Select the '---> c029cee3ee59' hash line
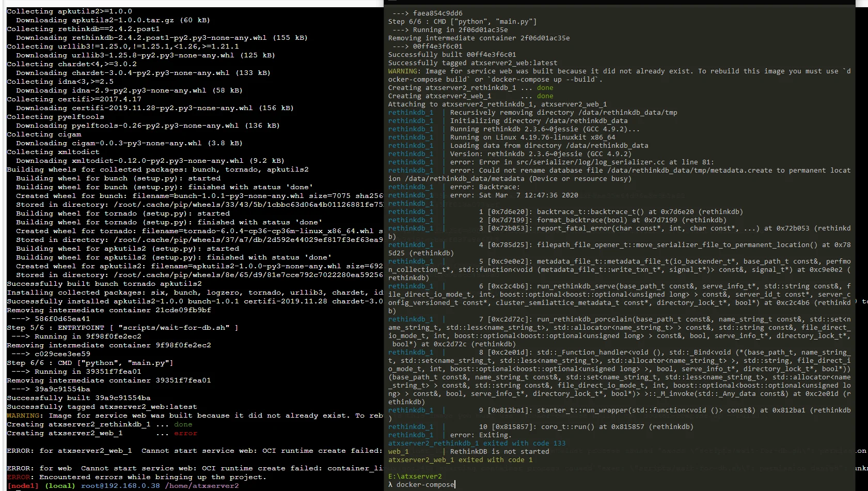Screen dimensions: 868x491 click(51, 354)
